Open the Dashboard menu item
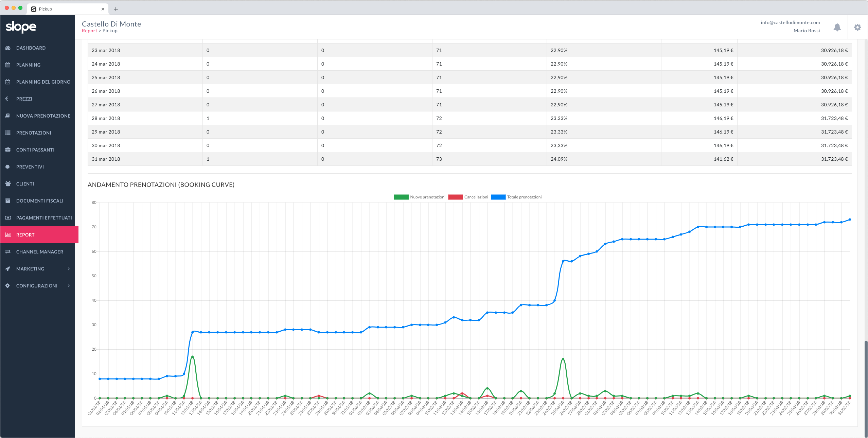Screen dimensions: 868x438 [38, 48]
